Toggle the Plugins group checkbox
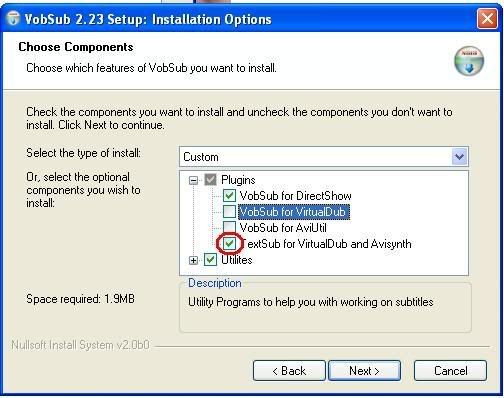Viewport: 504px width, 398px height. (x=211, y=180)
